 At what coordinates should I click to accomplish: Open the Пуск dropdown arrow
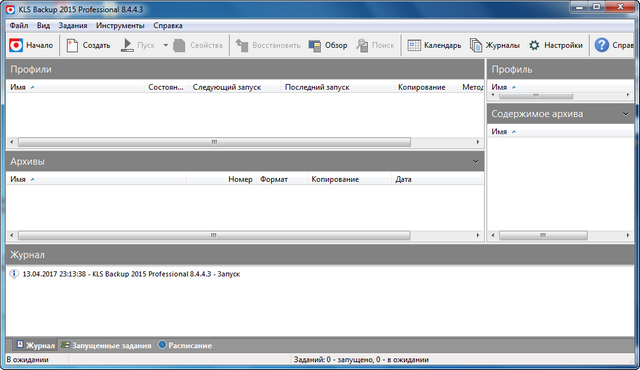click(166, 45)
